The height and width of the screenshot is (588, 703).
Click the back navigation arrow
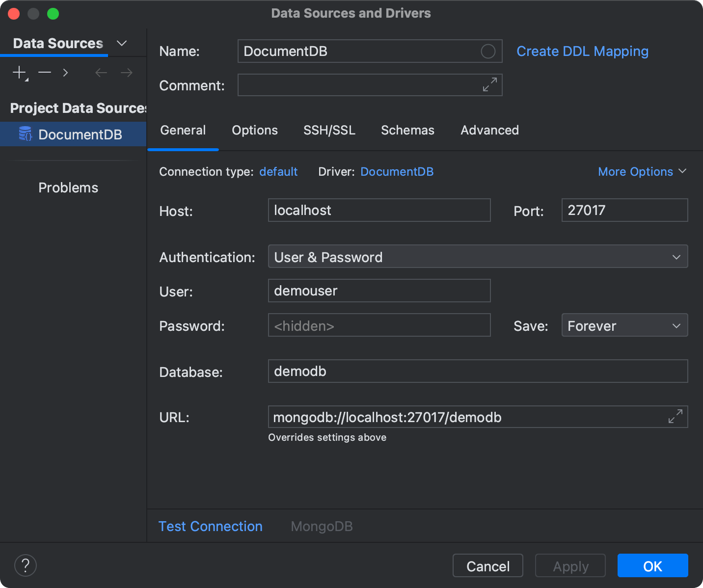(101, 72)
